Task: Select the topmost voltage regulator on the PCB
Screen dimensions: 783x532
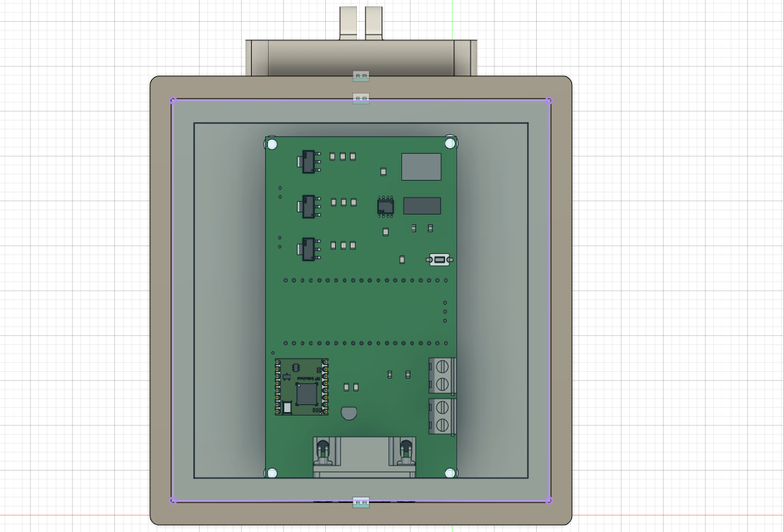Action: click(x=308, y=162)
